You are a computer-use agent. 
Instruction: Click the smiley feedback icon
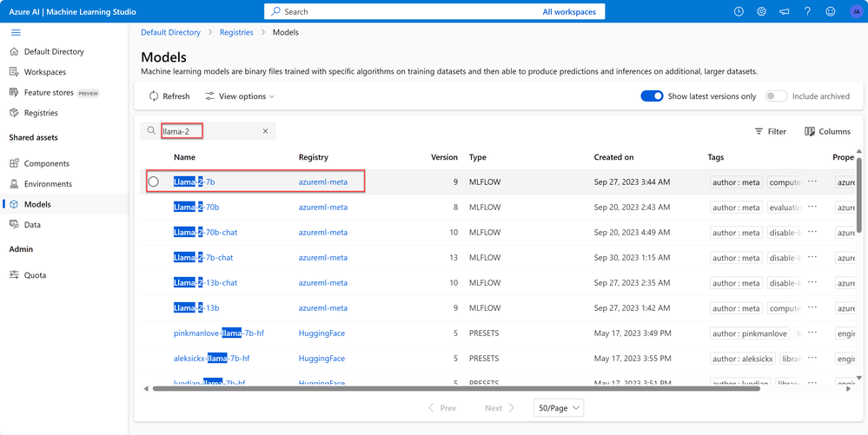(x=831, y=11)
